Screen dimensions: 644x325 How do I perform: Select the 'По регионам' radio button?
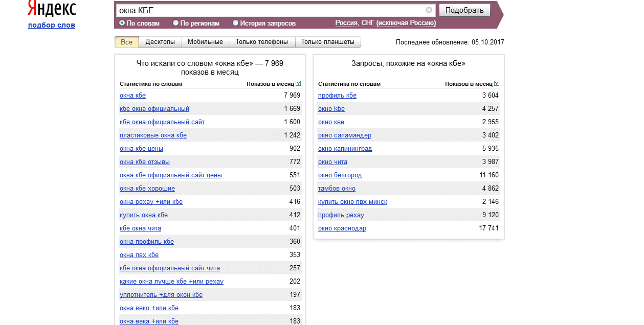176,23
